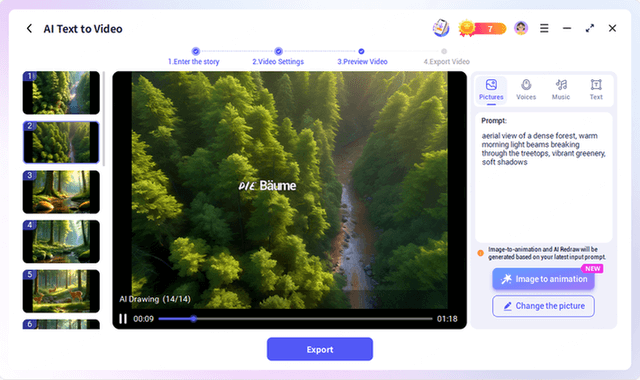This screenshot has width=640, height=380.
Task: Click the 'AI Text to Video' title
Action: tap(83, 29)
